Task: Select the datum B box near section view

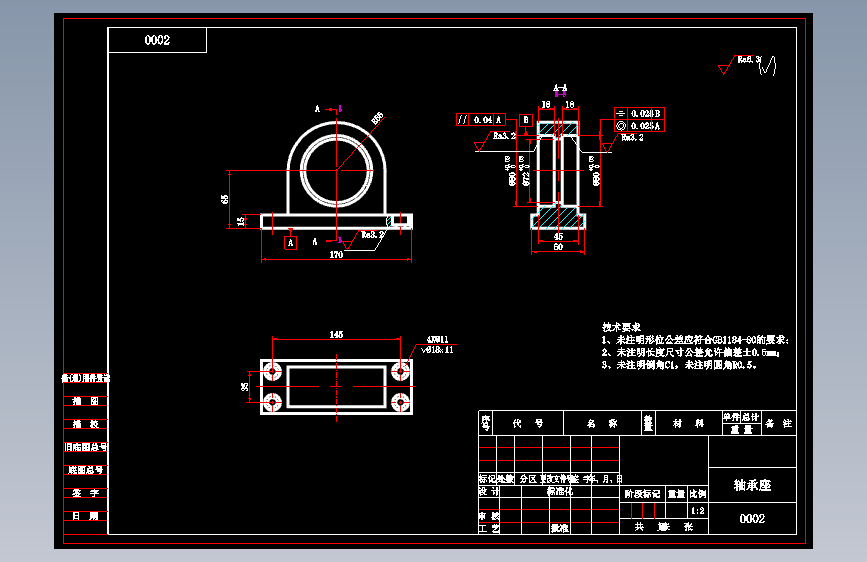Action: point(526,119)
